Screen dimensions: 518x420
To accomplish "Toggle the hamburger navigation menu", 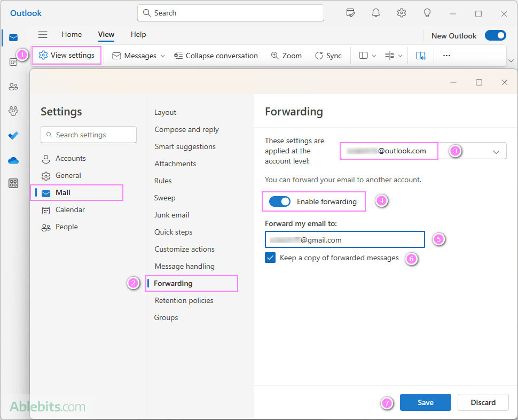I will pos(43,35).
